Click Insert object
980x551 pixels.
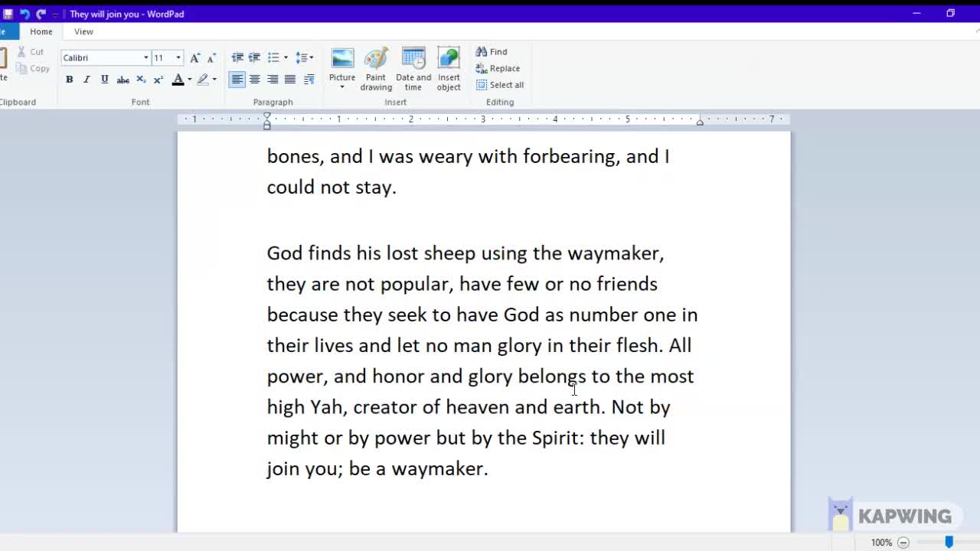pyautogui.click(x=449, y=69)
